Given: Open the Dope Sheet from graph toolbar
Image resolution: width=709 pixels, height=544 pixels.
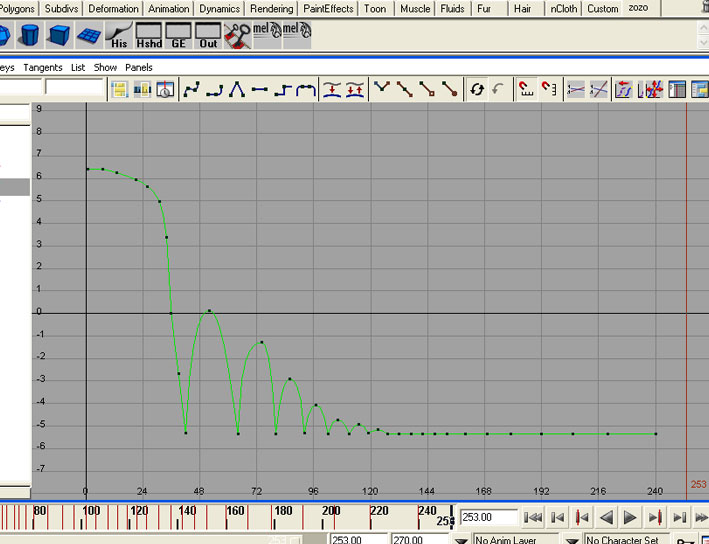Looking at the screenshot, I should click(x=677, y=90).
